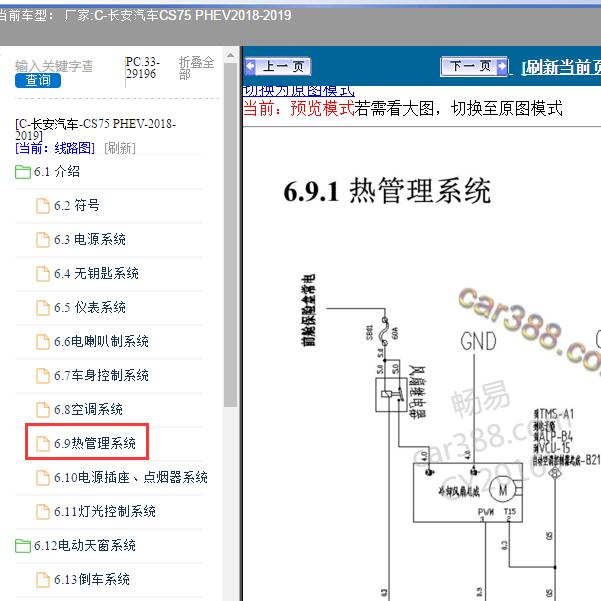601x601 pixels.
Task: Click the cooling fan motor diagram block
Action: pos(468,493)
